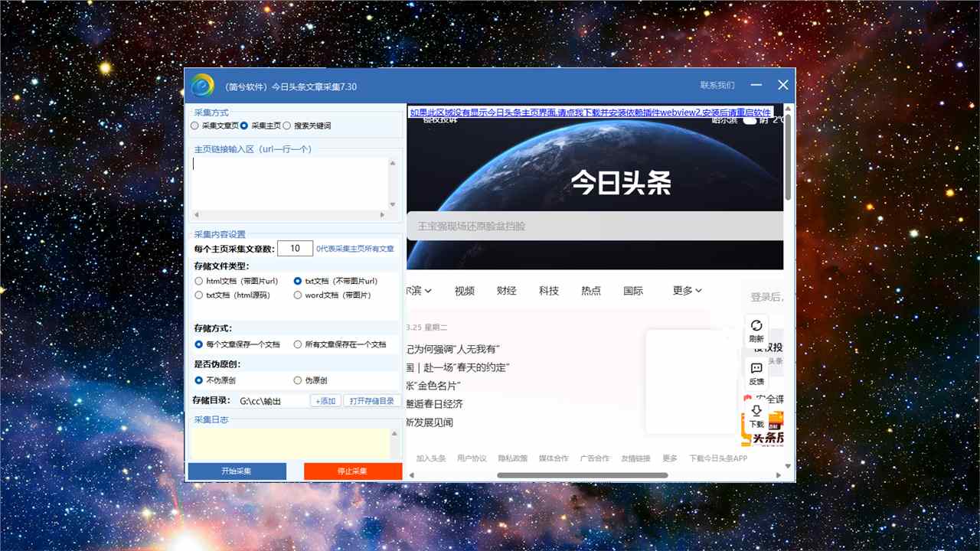Click the webview2 plugin download link

pos(590,112)
